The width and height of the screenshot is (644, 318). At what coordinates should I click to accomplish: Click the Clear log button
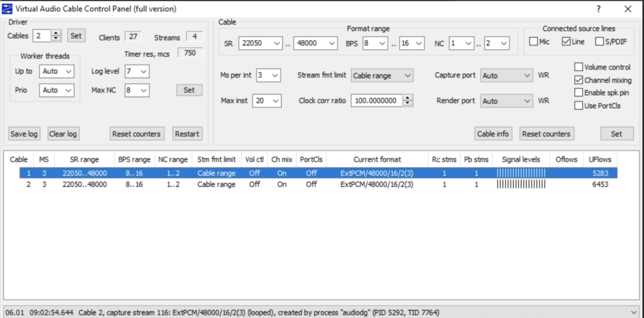[64, 133]
